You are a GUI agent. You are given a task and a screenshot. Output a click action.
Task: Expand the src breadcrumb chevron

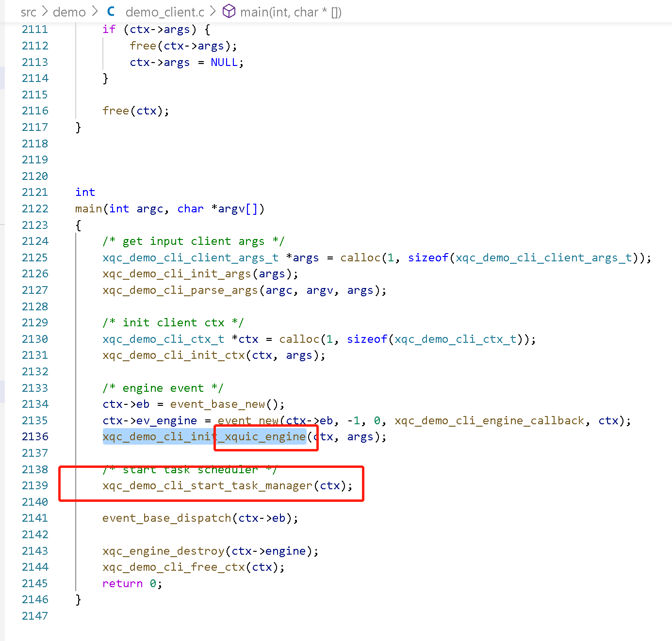44,12
